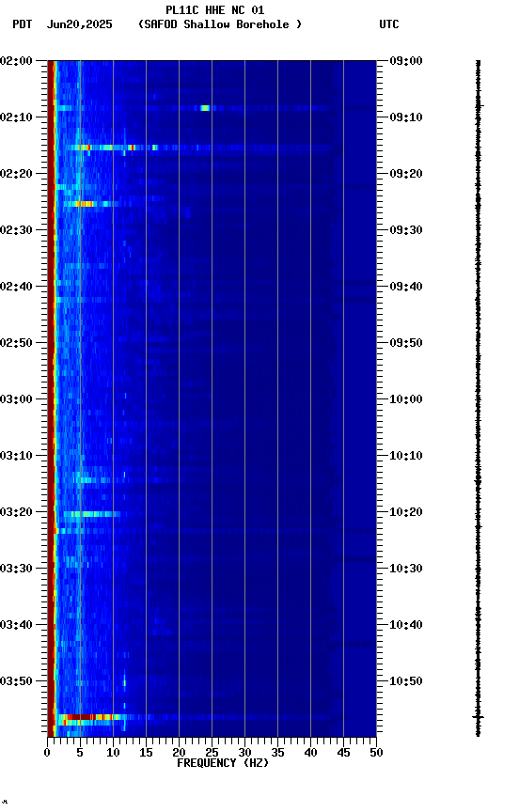
Task: Click the Jun20,2025 date label
Action: click(x=79, y=24)
